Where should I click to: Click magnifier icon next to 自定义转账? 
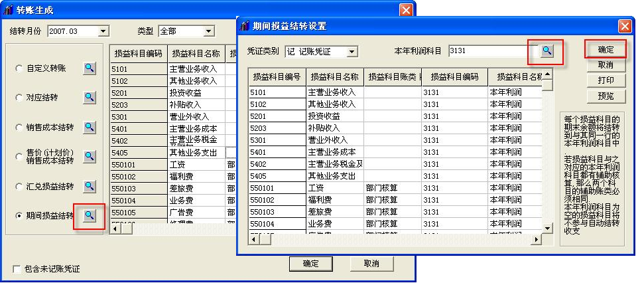pos(90,68)
